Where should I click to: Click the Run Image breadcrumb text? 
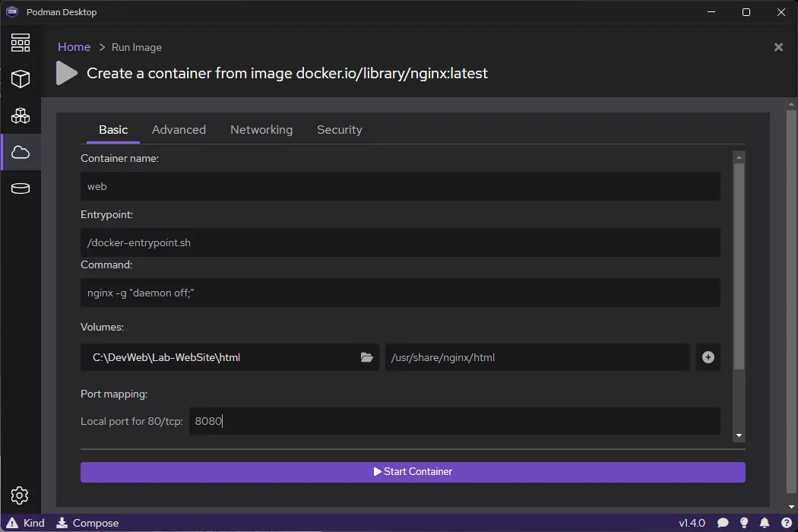tap(136, 47)
